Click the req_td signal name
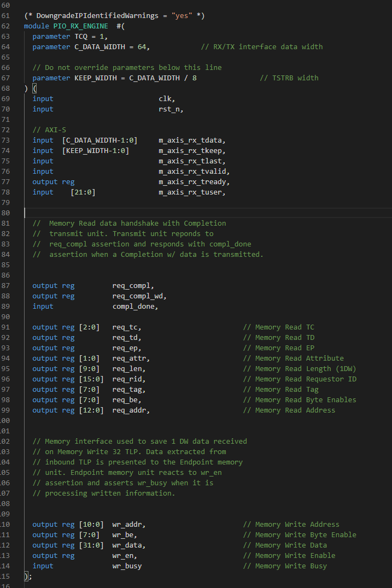The image size is (392, 588). [x=125, y=338]
